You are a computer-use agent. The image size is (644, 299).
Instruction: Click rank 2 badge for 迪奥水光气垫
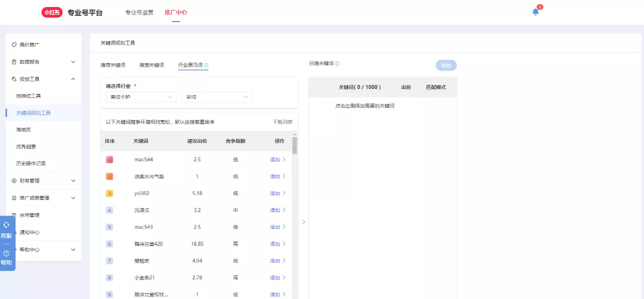[x=110, y=176]
